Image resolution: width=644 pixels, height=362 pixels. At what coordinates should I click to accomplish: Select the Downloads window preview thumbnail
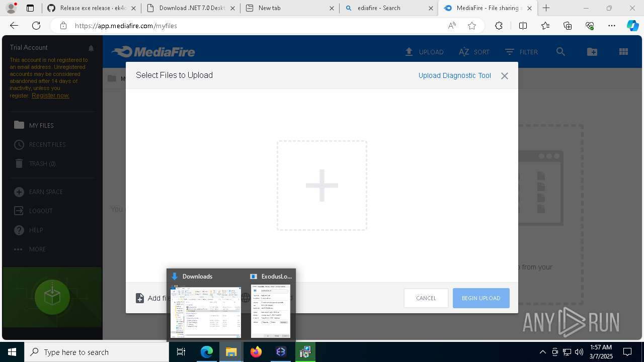tap(206, 312)
